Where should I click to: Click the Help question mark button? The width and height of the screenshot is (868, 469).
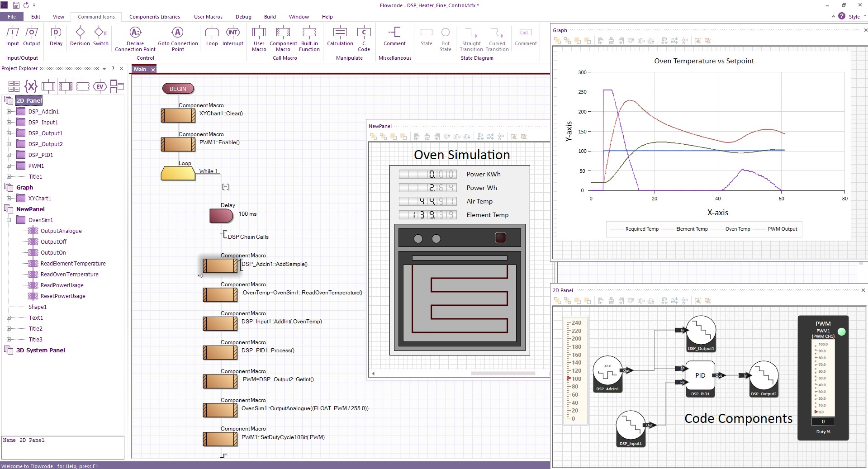tap(842, 16)
